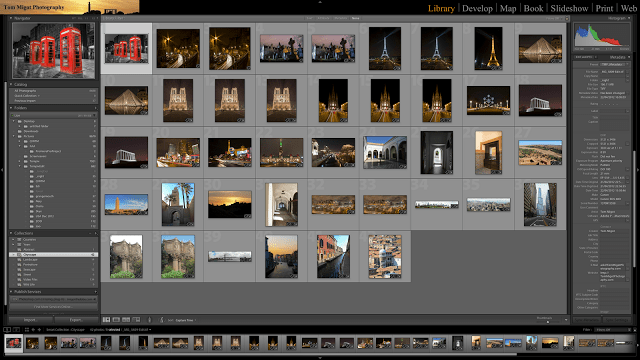Collapse the Collections panel
The width and height of the screenshot is (640, 360).
click(11, 233)
